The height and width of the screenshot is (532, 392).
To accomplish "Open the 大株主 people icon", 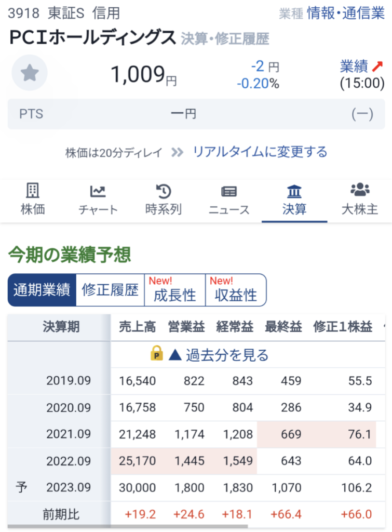I will tap(360, 190).
